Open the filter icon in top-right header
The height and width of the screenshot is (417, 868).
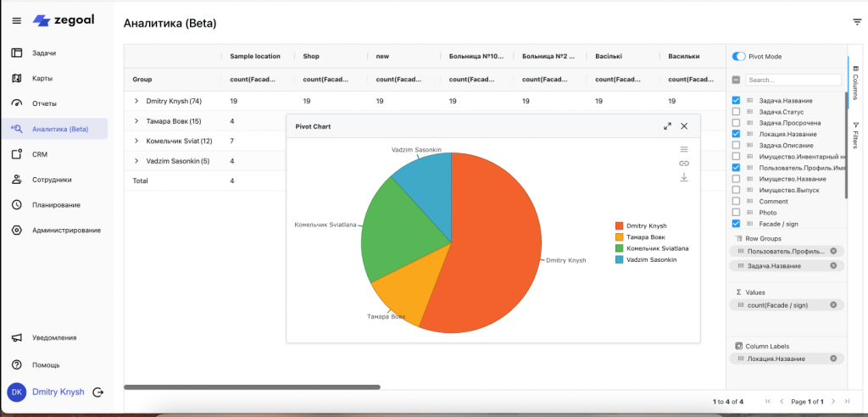(x=857, y=22)
